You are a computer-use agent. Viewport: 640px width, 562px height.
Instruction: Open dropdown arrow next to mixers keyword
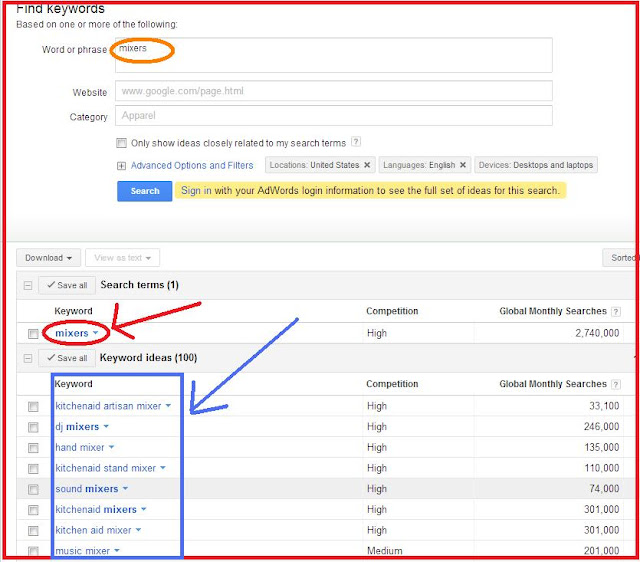[x=96, y=333]
